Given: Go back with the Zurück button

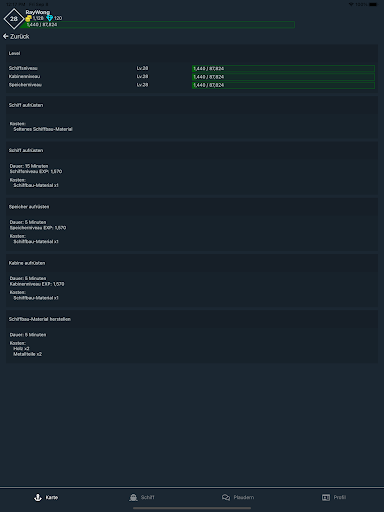Looking at the screenshot, I should pyautogui.click(x=16, y=36).
